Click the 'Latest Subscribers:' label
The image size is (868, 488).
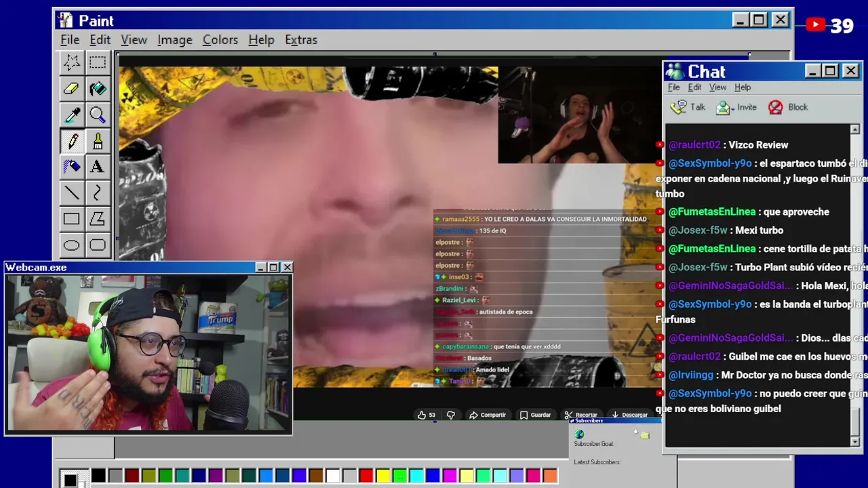(597, 462)
